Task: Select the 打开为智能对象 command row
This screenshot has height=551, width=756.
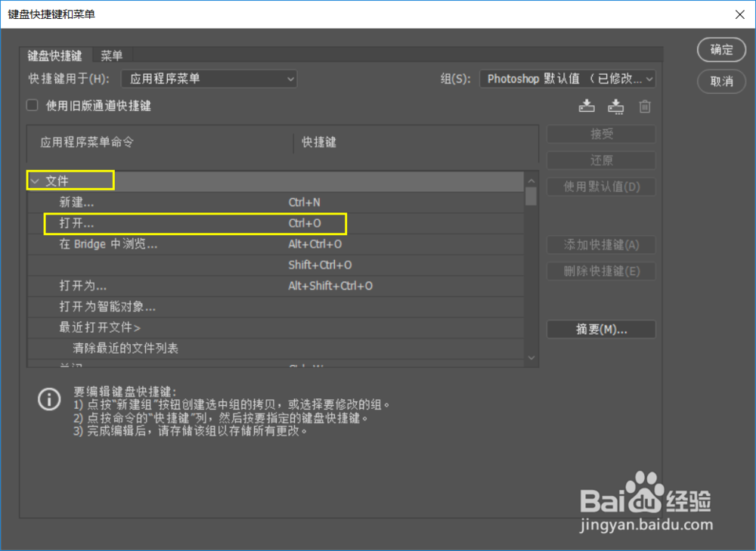Action: point(151,307)
